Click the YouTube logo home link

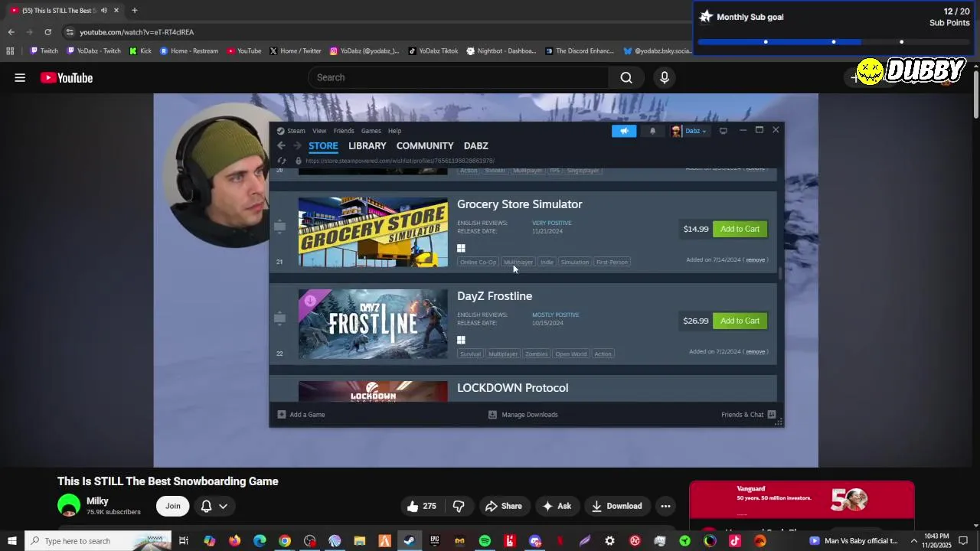pyautogui.click(x=67, y=77)
